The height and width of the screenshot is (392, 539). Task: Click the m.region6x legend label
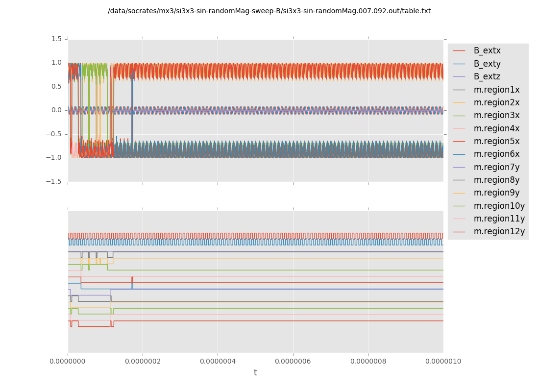(496, 154)
